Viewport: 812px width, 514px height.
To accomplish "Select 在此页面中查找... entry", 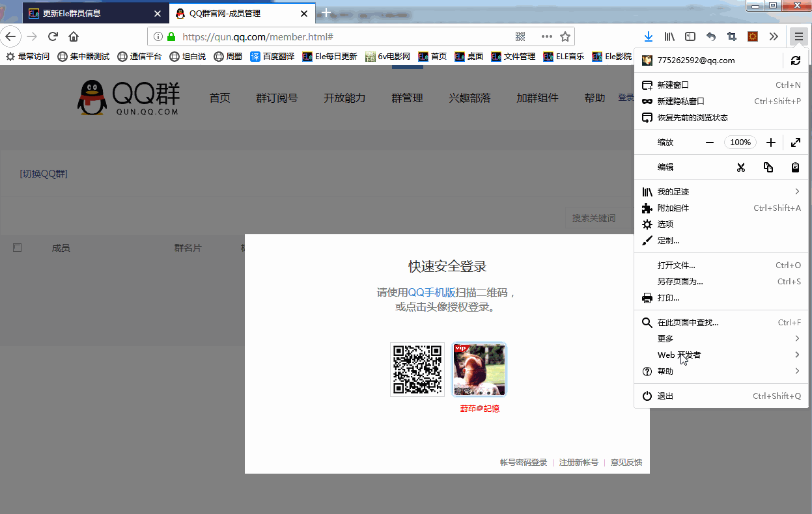I will [721, 323].
